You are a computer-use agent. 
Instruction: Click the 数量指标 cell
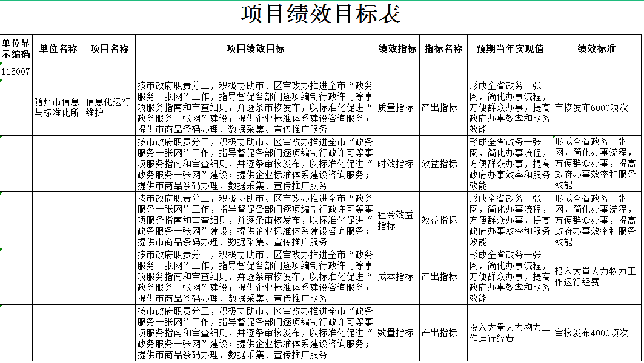point(397,333)
